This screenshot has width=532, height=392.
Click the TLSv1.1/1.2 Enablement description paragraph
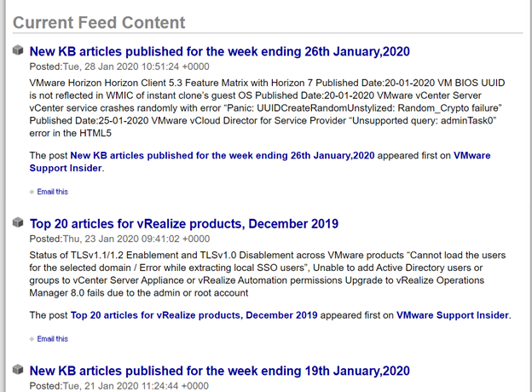(268, 274)
